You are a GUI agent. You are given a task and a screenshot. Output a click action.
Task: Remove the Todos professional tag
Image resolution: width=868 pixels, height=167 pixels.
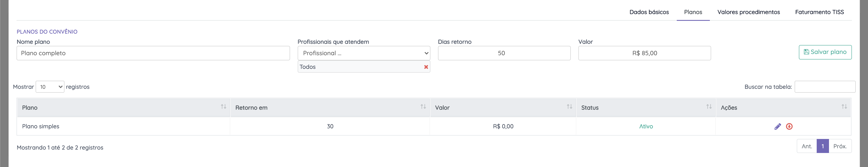pyautogui.click(x=426, y=67)
